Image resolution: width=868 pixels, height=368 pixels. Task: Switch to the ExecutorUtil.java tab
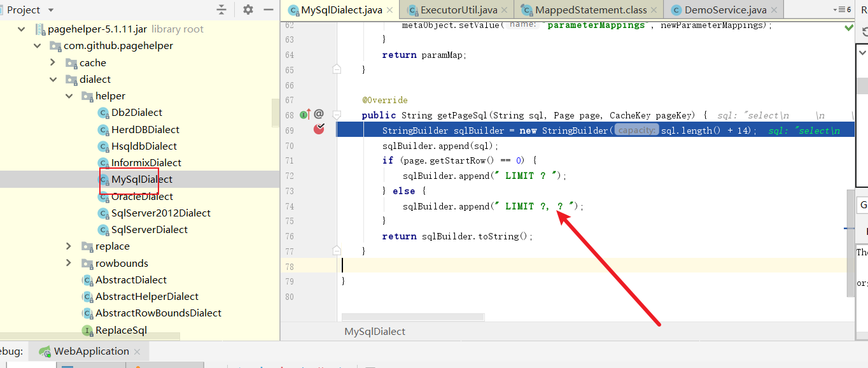(x=458, y=10)
